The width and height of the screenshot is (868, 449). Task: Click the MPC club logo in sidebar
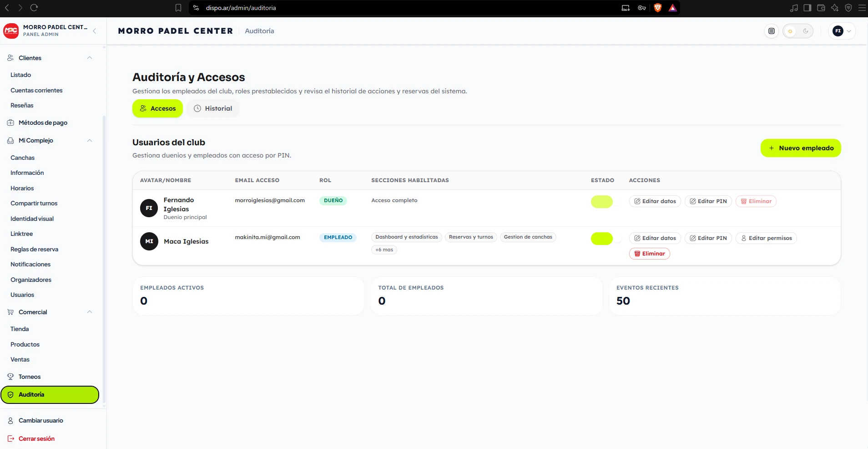pyautogui.click(x=11, y=31)
